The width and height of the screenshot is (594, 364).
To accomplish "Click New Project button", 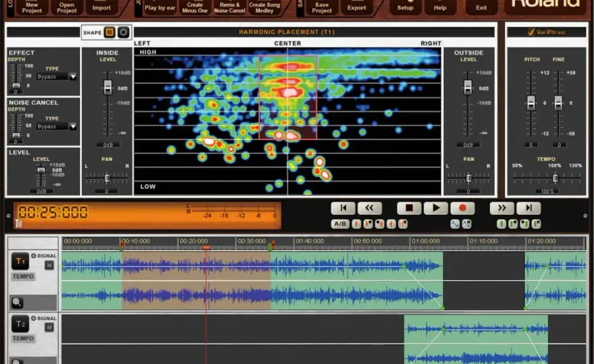I will (x=32, y=7).
